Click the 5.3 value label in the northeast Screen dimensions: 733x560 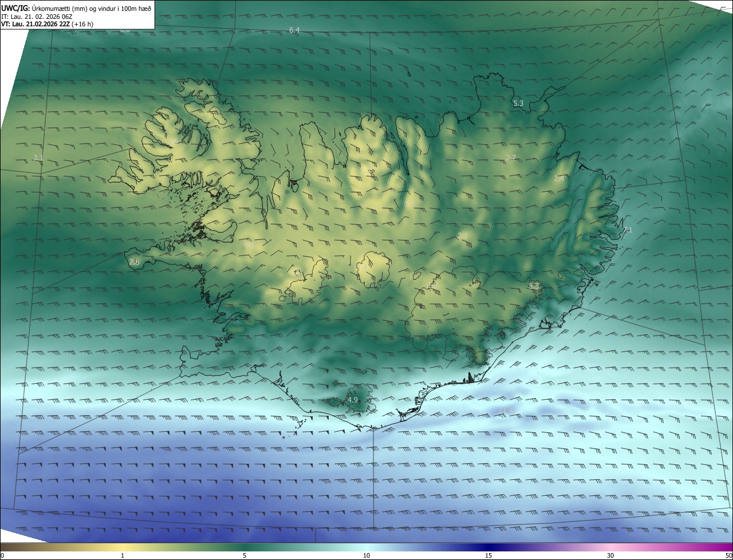click(x=518, y=104)
